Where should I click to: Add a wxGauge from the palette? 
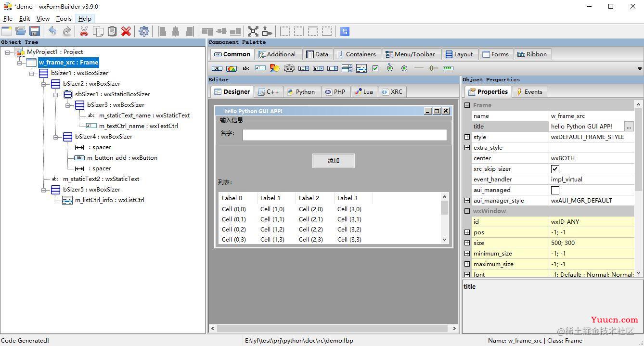(x=448, y=68)
